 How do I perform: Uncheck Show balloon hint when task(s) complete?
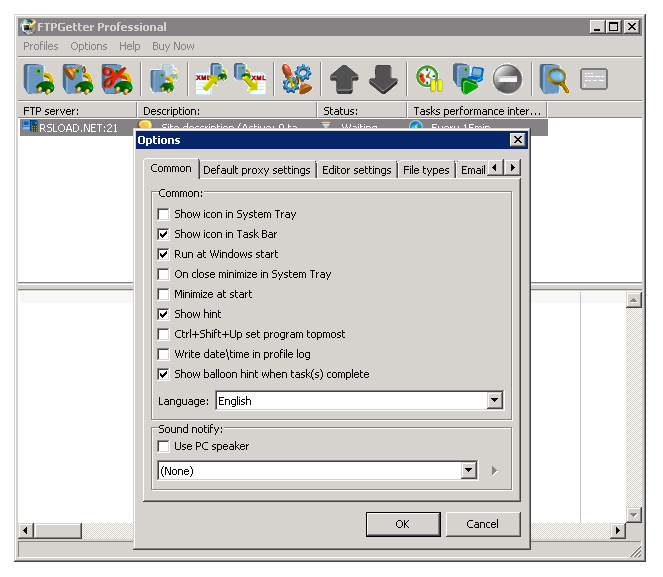click(x=163, y=374)
